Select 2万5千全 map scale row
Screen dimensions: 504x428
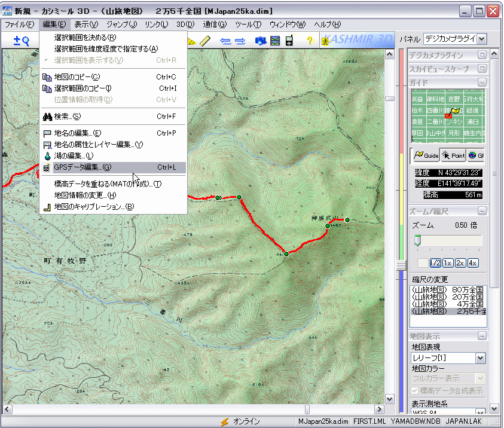[x=448, y=311]
